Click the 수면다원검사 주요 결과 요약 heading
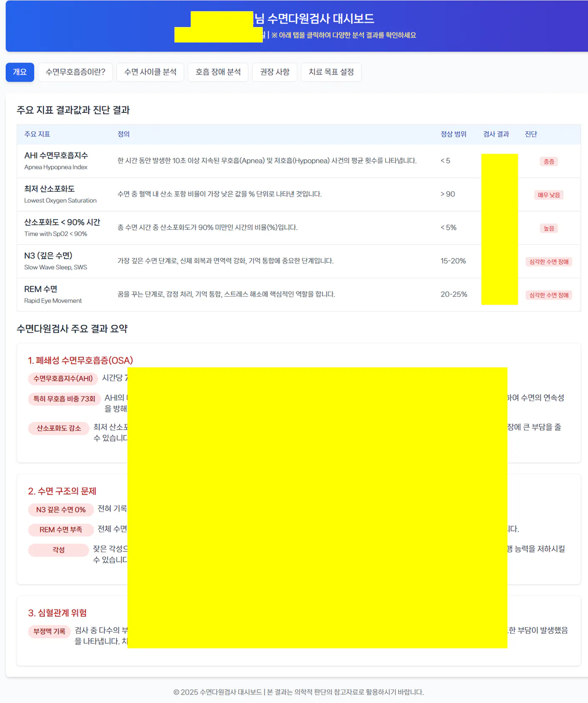588x703 pixels. click(x=72, y=329)
